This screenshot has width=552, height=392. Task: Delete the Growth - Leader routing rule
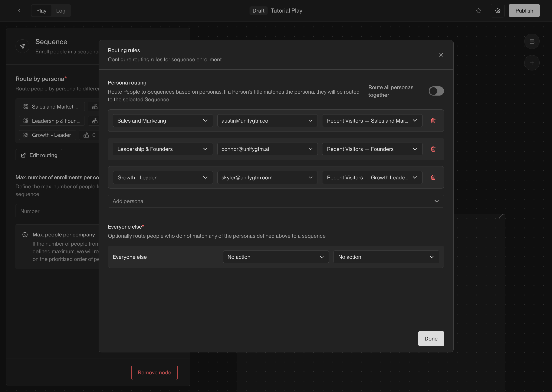coord(433,177)
